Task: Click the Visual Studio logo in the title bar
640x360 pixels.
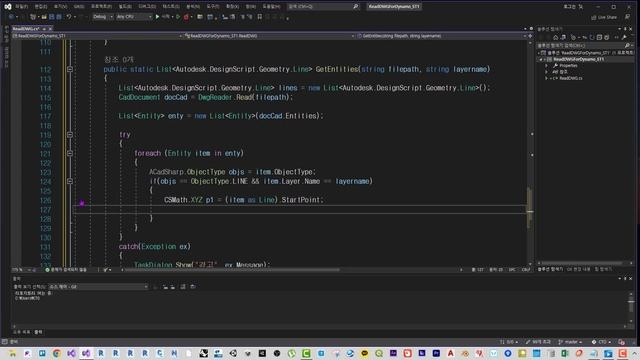Action: [x=8, y=7]
